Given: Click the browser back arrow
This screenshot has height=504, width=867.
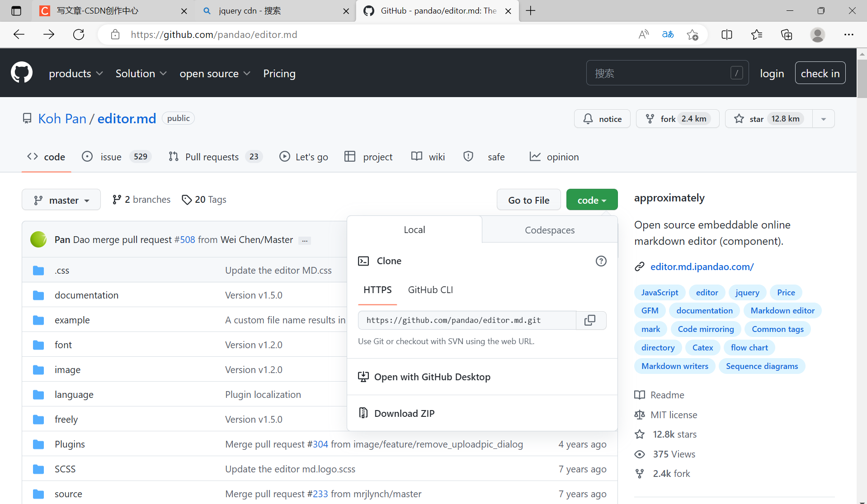Looking at the screenshot, I should 19,35.
